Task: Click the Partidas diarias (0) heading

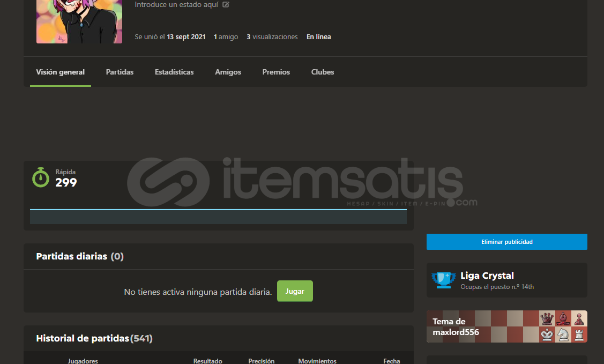Action: pos(80,257)
